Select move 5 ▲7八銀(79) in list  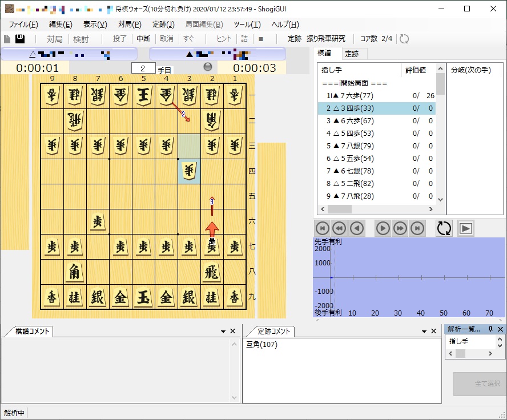377,146
